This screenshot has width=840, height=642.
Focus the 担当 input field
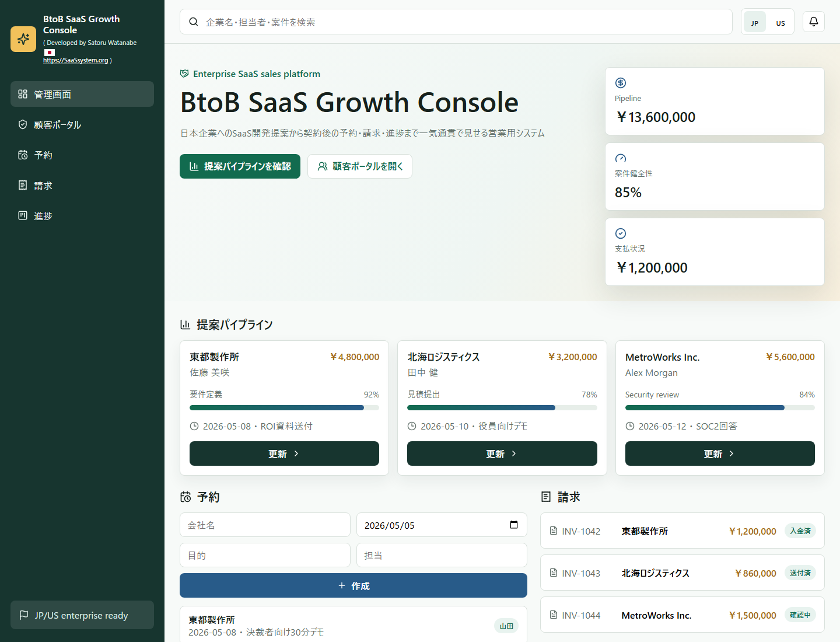[442, 555]
